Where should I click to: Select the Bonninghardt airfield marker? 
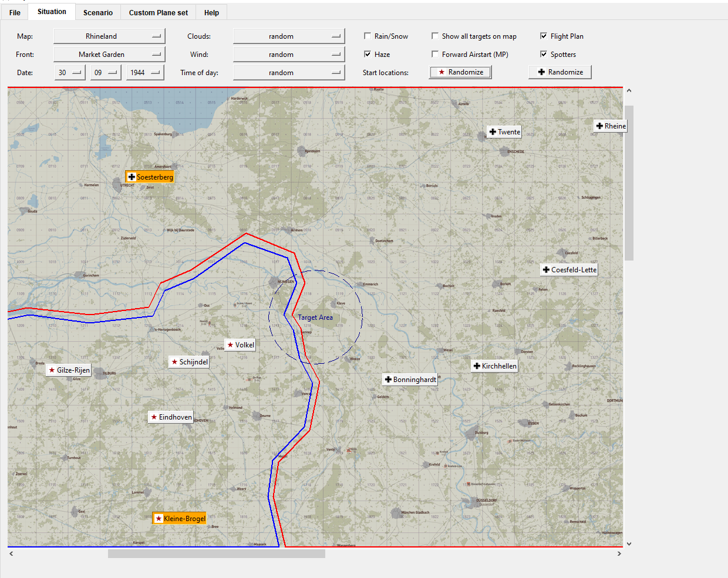[x=410, y=380]
